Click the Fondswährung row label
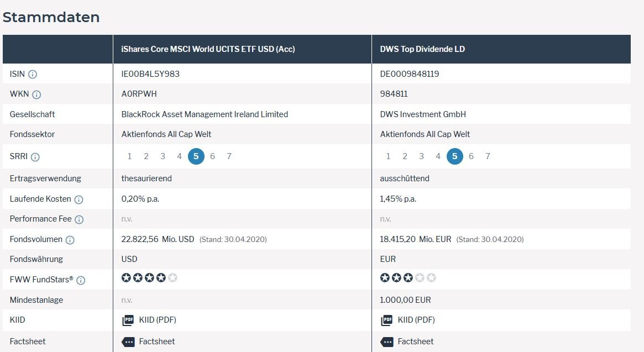The image size is (644, 352). tap(36, 259)
